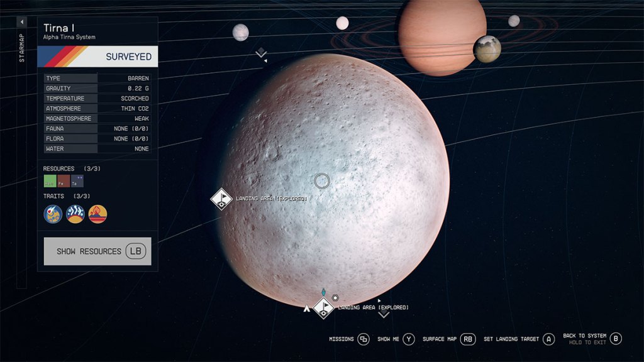Click the volcano trait icon
The width and height of the screenshot is (644, 362).
97,214
